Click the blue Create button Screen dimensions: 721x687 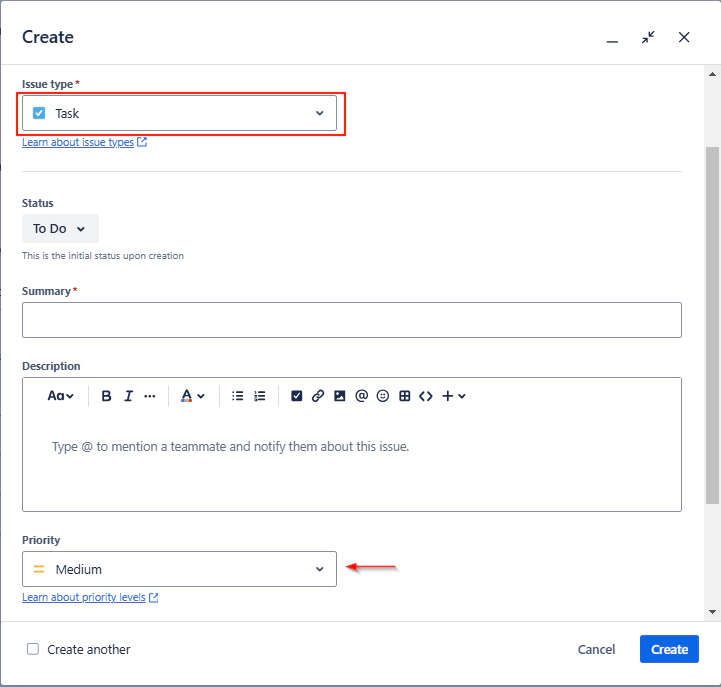[669, 649]
